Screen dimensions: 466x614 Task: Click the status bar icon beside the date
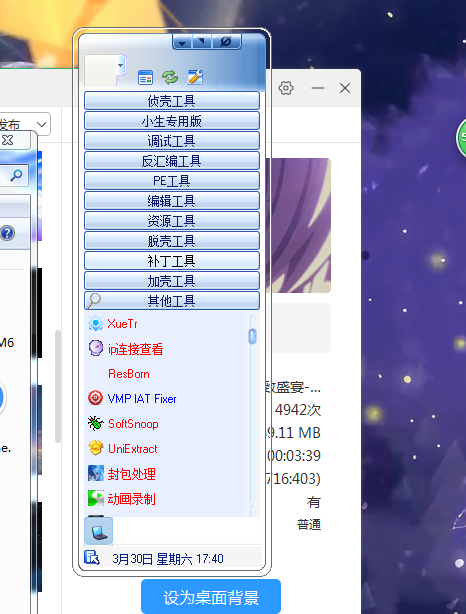(92, 557)
